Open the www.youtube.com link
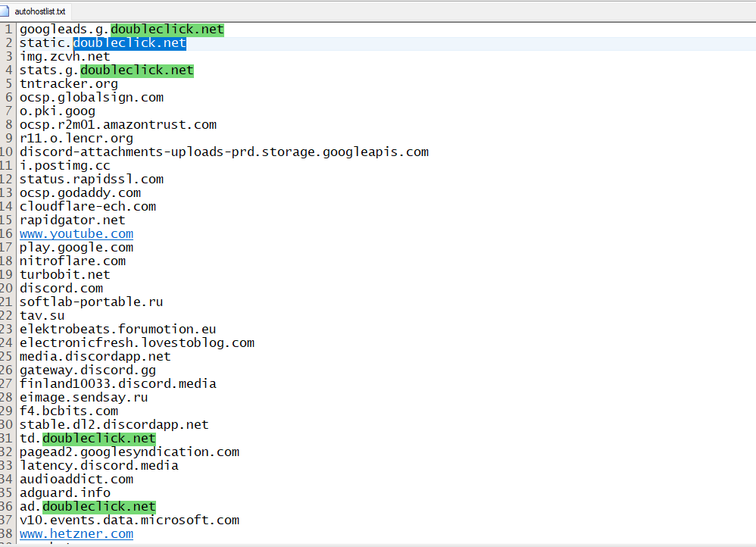This screenshot has width=756, height=547. click(x=77, y=234)
